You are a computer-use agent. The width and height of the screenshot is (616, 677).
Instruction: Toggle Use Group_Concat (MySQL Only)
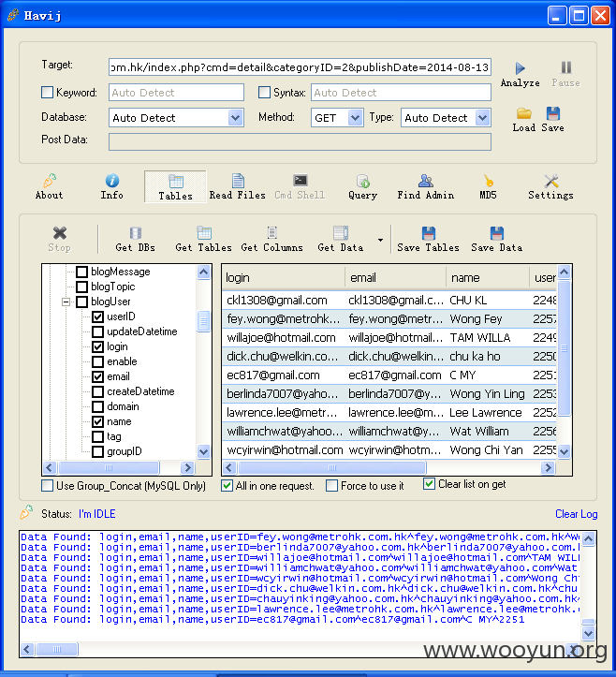point(47,486)
